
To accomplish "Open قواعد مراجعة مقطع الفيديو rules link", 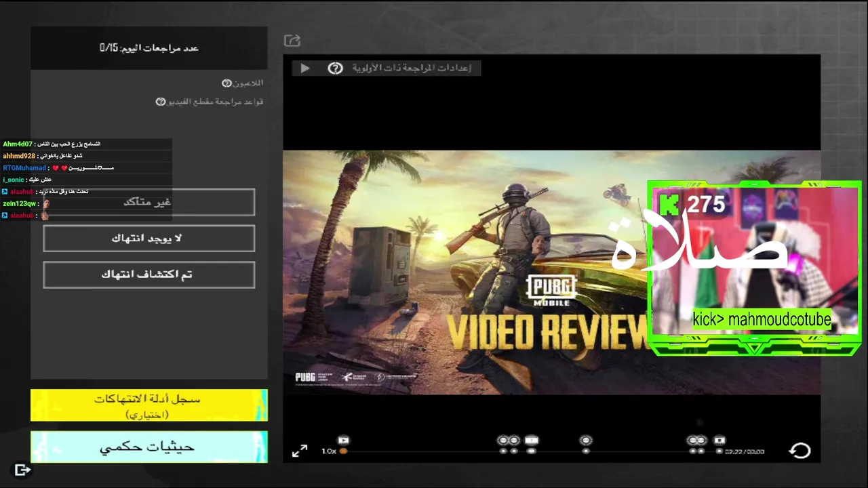I will click(x=215, y=102).
